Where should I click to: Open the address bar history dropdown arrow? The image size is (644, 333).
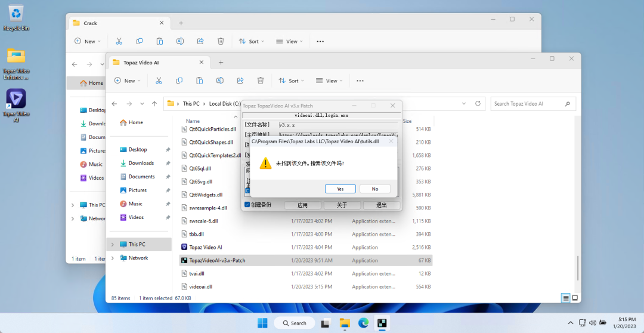point(464,104)
